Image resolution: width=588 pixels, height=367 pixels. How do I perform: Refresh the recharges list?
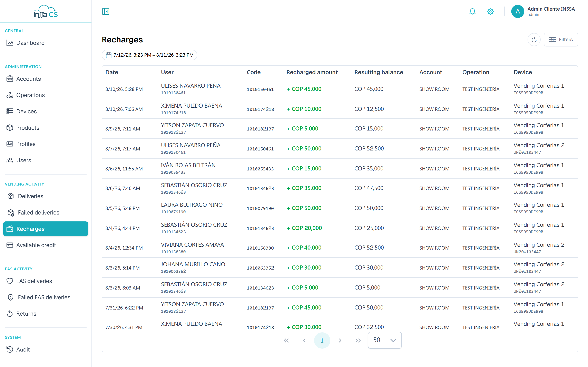(x=534, y=40)
